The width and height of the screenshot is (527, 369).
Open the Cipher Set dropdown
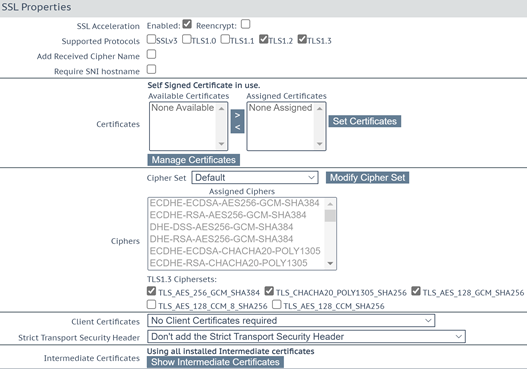point(255,177)
